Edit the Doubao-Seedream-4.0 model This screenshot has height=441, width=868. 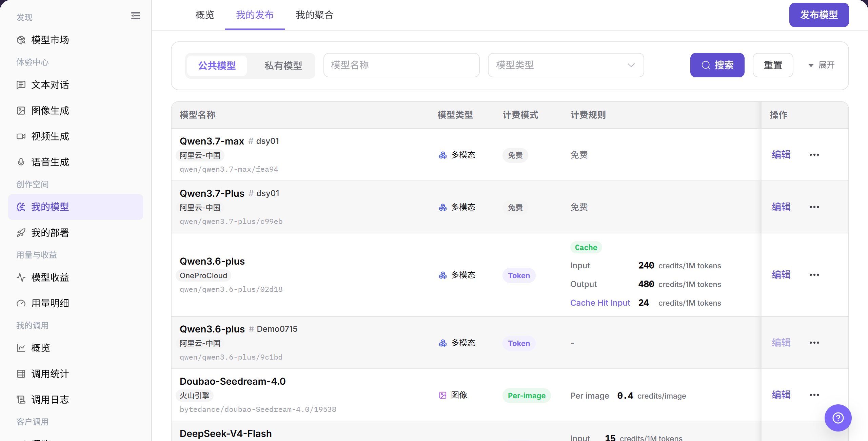pyautogui.click(x=781, y=395)
